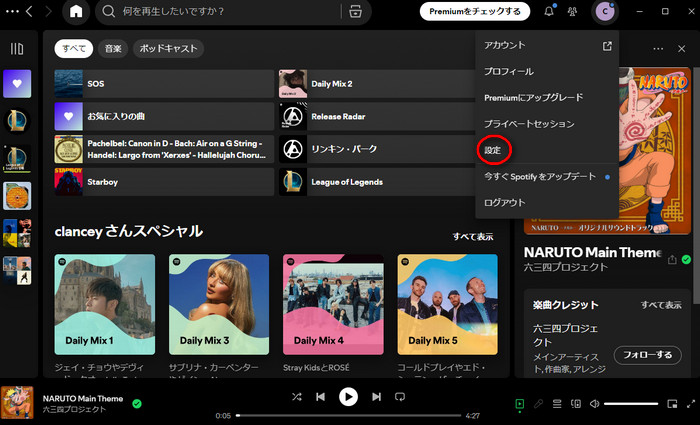Screen dimensions: 700x425
Task: Click green check next to NARUTO title in right panel
Action: coord(687,259)
